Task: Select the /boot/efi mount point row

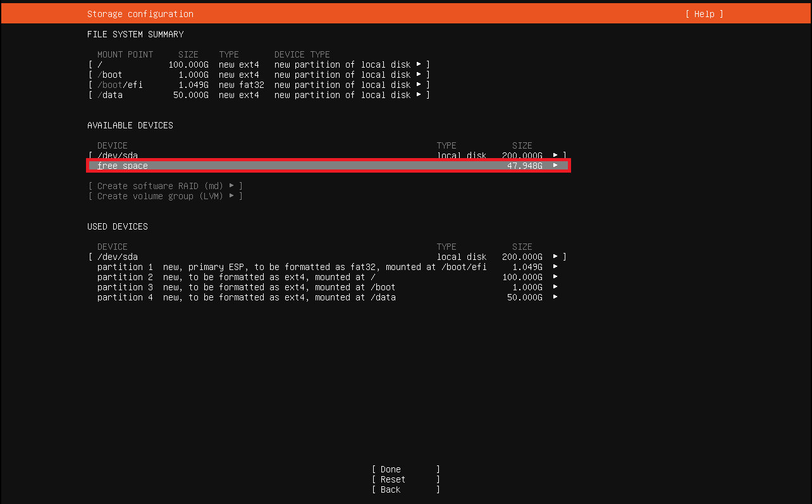Action: pos(259,85)
